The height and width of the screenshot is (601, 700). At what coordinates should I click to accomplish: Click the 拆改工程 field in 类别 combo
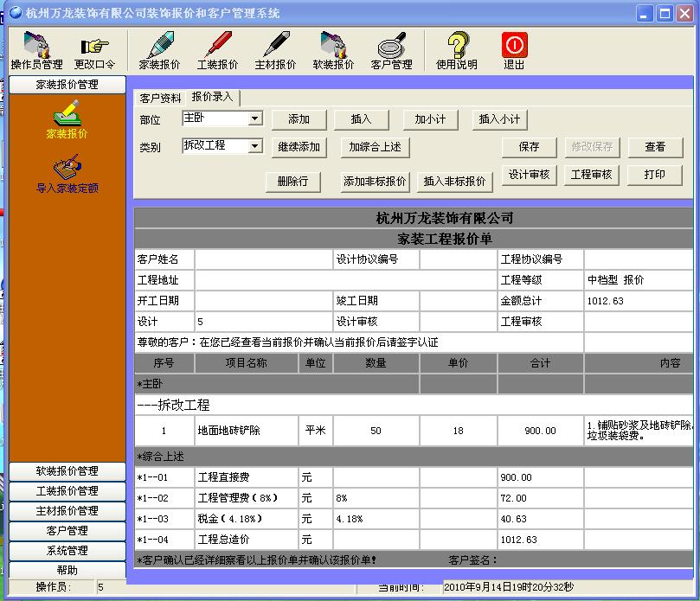[215, 145]
